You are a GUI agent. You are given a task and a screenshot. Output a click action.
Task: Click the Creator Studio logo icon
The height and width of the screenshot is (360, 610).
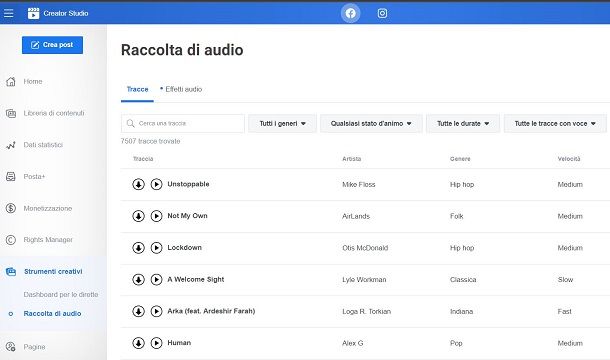point(33,13)
